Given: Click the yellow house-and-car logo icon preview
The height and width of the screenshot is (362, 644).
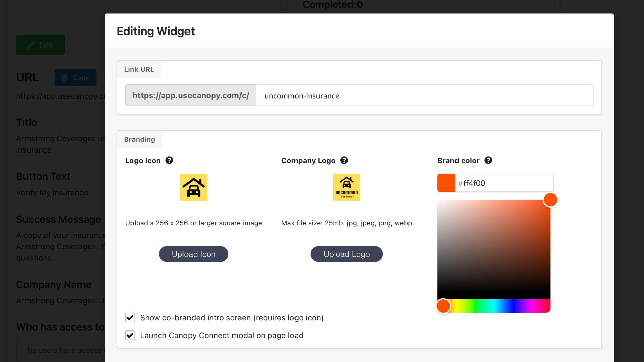Looking at the screenshot, I should [x=194, y=187].
